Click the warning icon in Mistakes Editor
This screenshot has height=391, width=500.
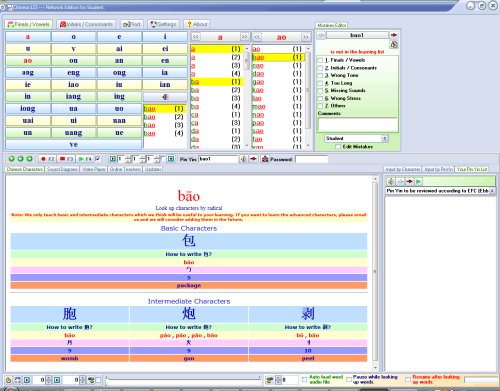pyautogui.click(x=394, y=44)
